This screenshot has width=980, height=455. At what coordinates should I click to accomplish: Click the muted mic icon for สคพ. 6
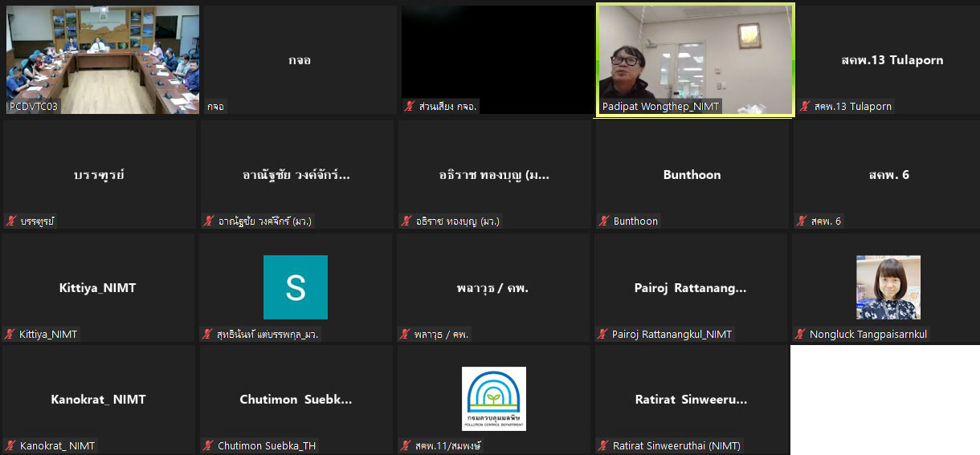(801, 221)
